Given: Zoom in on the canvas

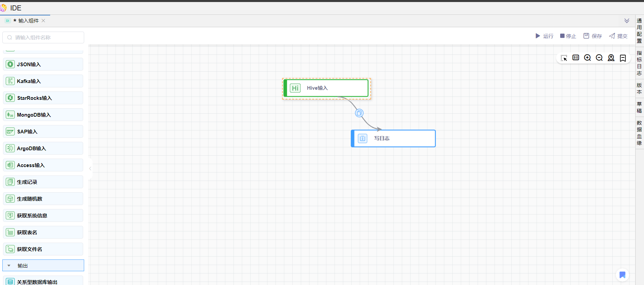Looking at the screenshot, I should [x=587, y=58].
